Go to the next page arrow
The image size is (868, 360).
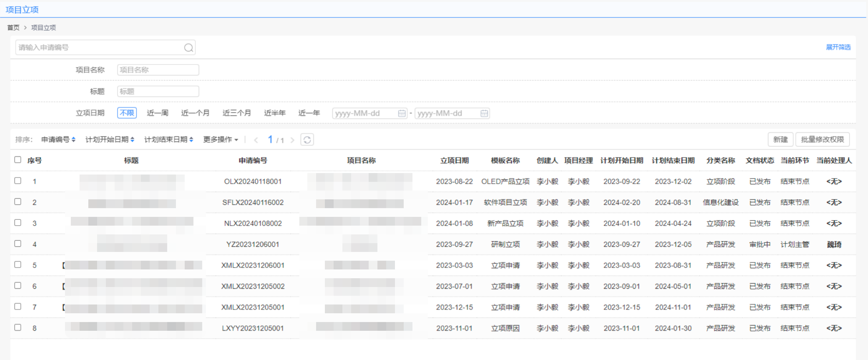tap(292, 140)
